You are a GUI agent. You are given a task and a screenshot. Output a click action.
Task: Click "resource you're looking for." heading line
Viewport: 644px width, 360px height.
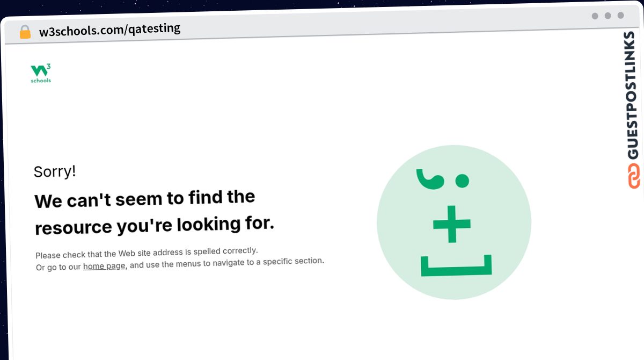155,225
